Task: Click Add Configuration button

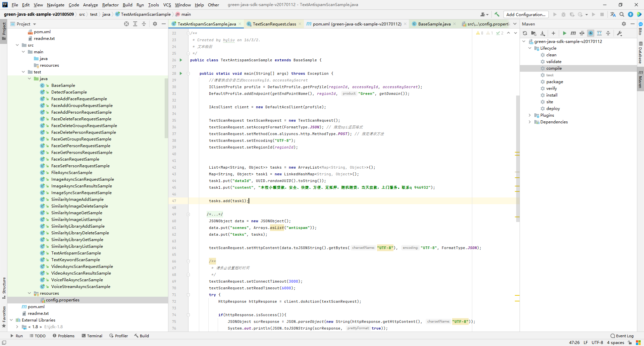Action: 526,14
